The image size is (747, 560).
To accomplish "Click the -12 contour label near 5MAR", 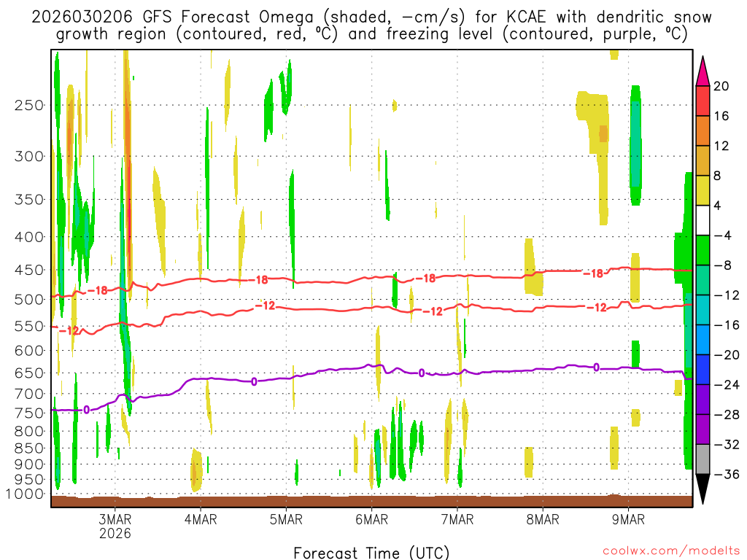I will pyautogui.click(x=266, y=306).
